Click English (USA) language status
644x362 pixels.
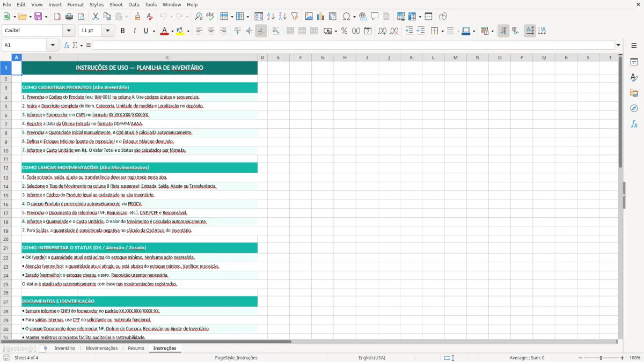[x=372, y=358]
